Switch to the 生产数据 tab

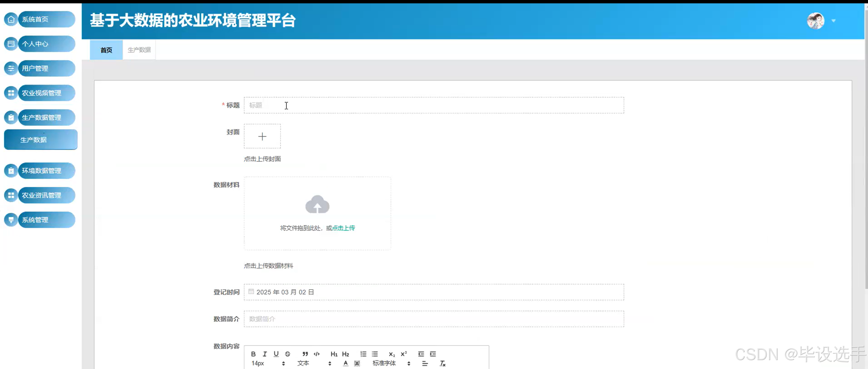139,50
